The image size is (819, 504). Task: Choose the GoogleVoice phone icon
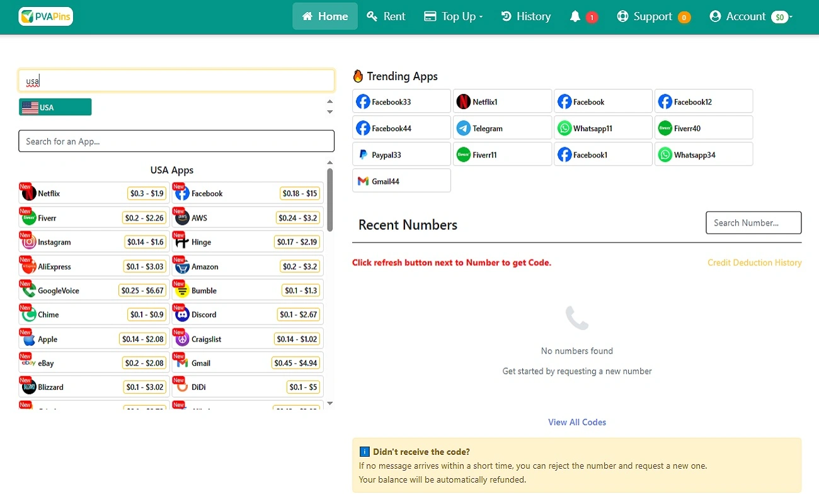coord(29,290)
